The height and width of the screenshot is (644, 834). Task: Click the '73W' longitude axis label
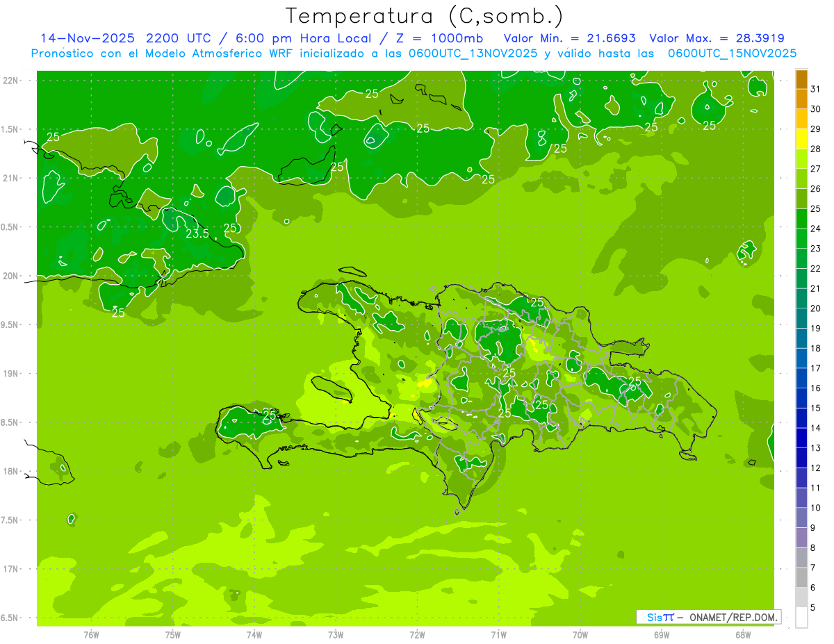336,635
